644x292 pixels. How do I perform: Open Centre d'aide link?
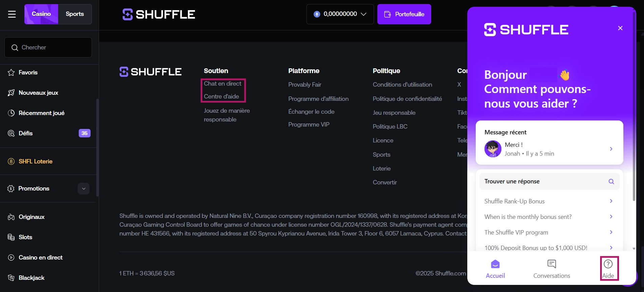point(221,96)
